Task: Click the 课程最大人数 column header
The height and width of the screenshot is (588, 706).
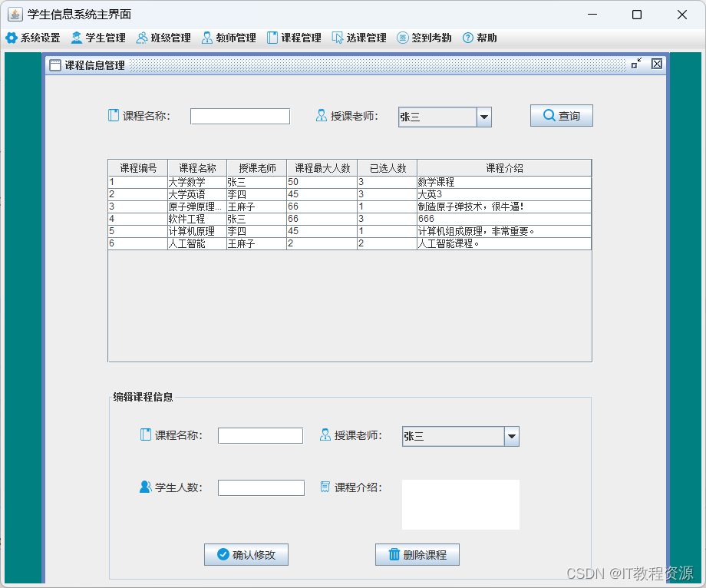Action: (x=322, y=168)
